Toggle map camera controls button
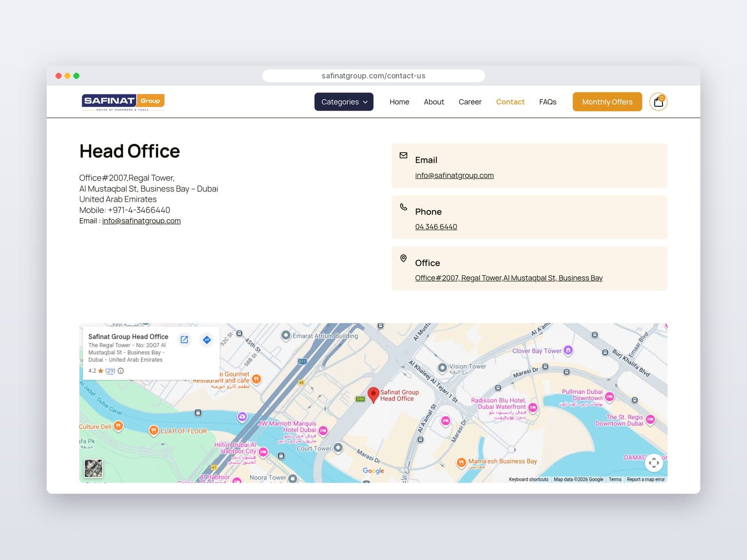Screen dimensions: 747x560 click(654, 463)
